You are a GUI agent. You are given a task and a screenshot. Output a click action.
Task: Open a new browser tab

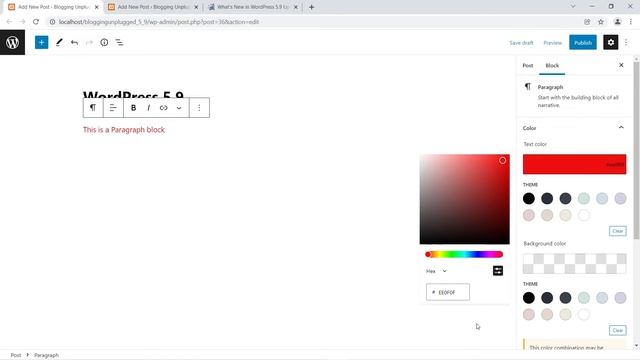click(x=311, y=7)
